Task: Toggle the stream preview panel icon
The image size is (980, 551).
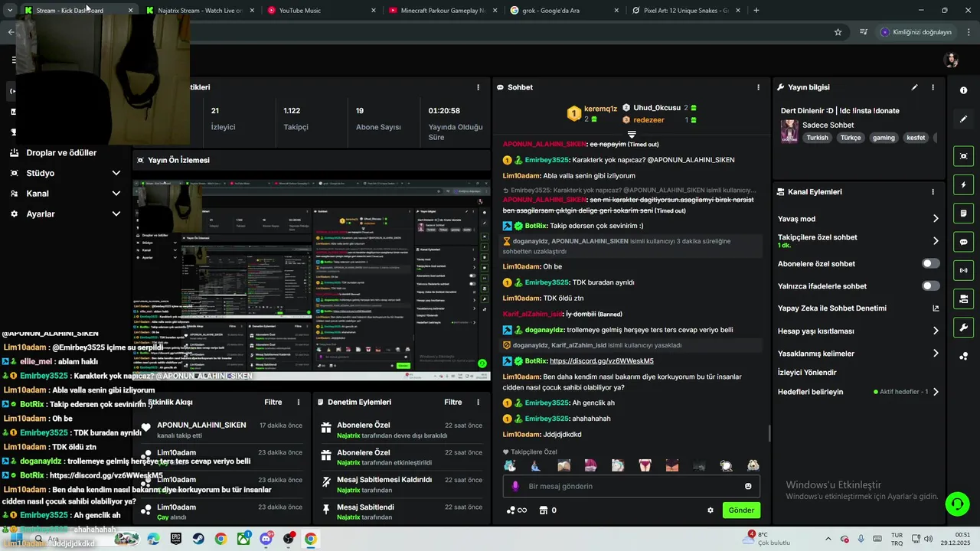Action: [x=963, y=156]
